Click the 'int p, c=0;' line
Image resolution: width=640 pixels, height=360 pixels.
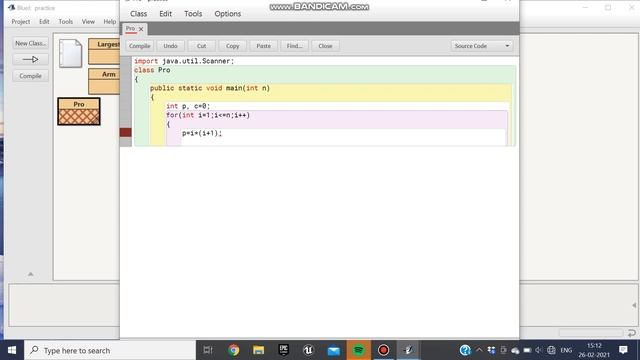pos(188,106)
